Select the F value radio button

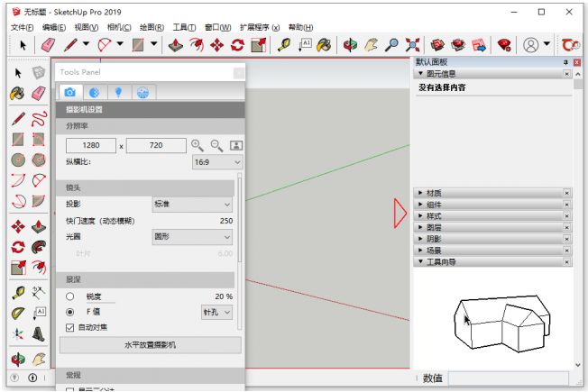pos(69,312)
